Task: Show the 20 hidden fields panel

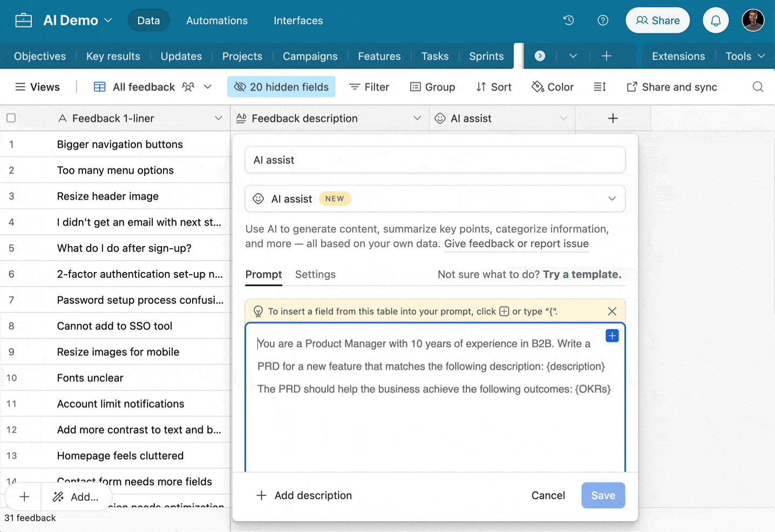Action: pyautogui.click(x=281, y=87)
